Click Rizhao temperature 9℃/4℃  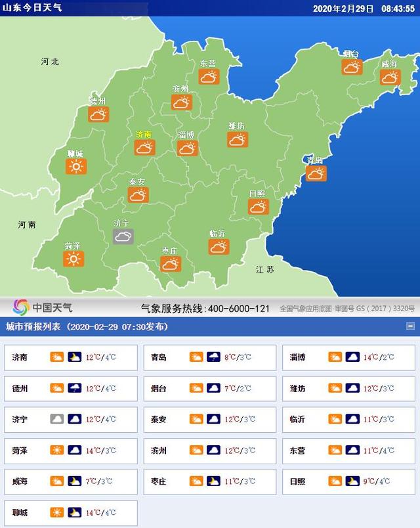coord(377,481)
